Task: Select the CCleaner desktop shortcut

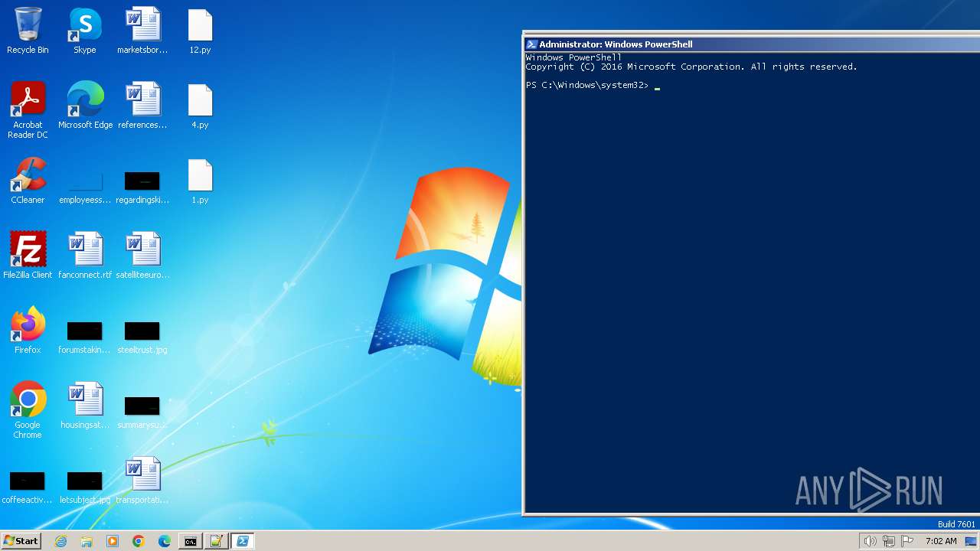Action: [x=28, y=181]
